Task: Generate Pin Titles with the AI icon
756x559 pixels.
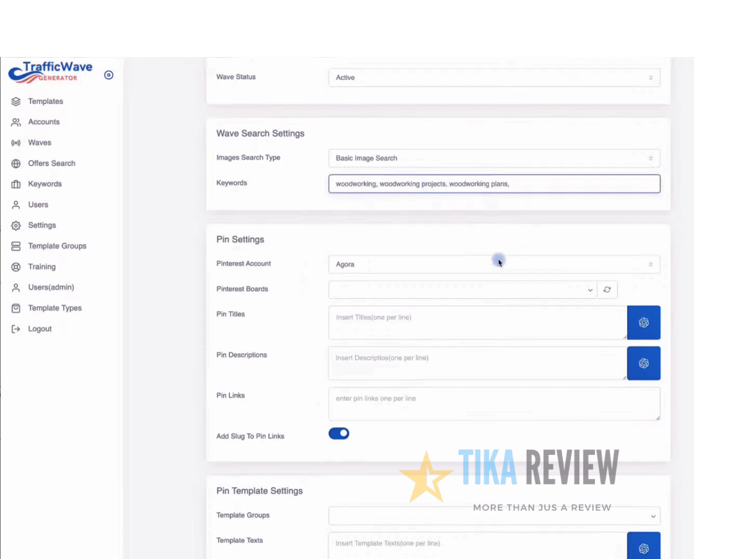Action: click(643, 322)
